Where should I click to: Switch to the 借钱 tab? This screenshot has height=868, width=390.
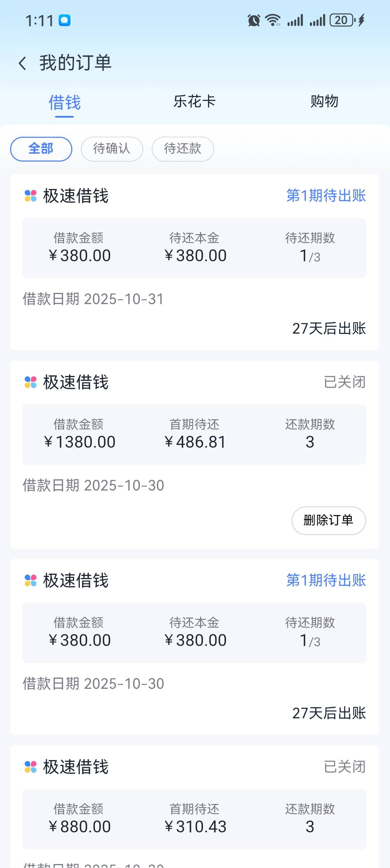pos(64,103)
